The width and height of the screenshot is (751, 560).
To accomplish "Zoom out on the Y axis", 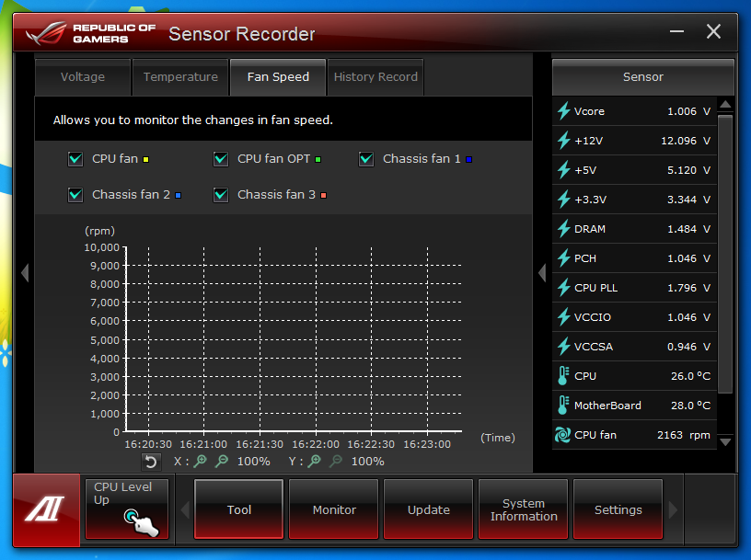I will click(336, 462).
